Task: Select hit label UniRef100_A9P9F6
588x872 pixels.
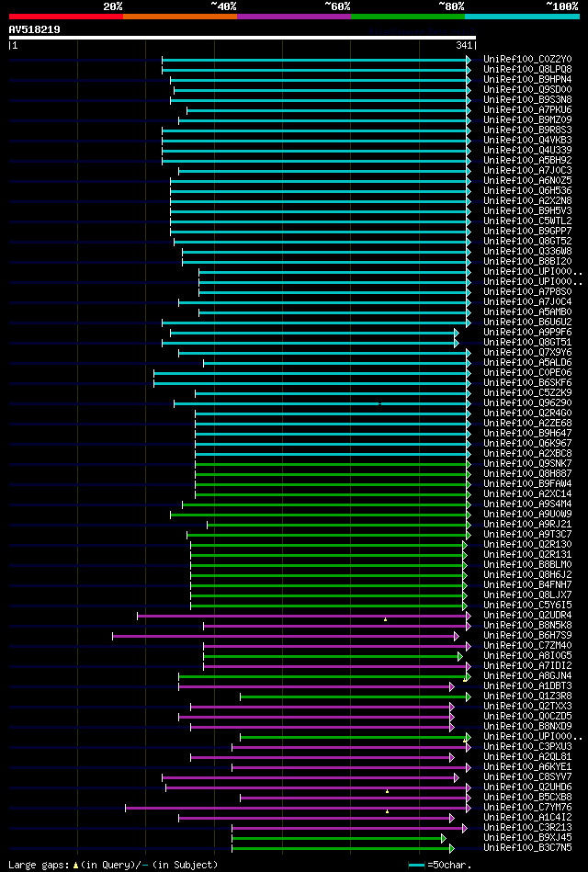Action: 527,332
